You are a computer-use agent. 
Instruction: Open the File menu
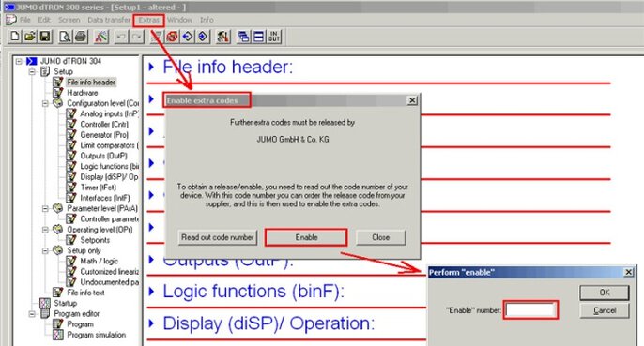[x=25, y=20]
